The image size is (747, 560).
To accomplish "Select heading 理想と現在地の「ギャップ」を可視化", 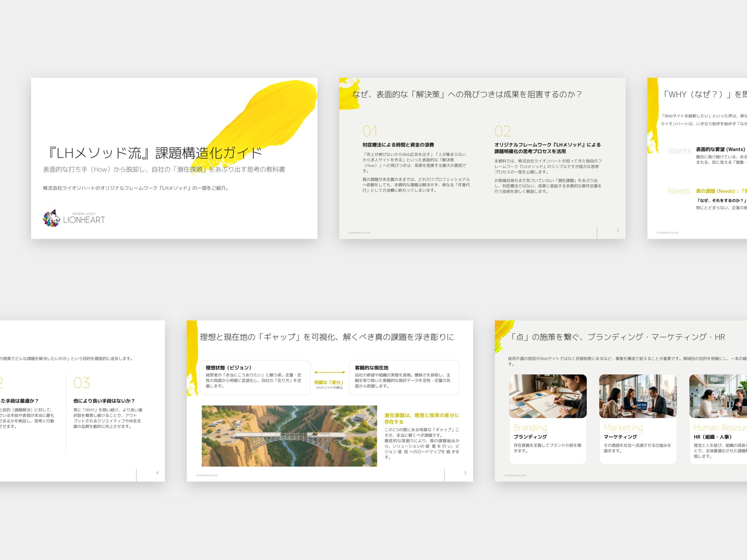I will (x=327, y=337).
